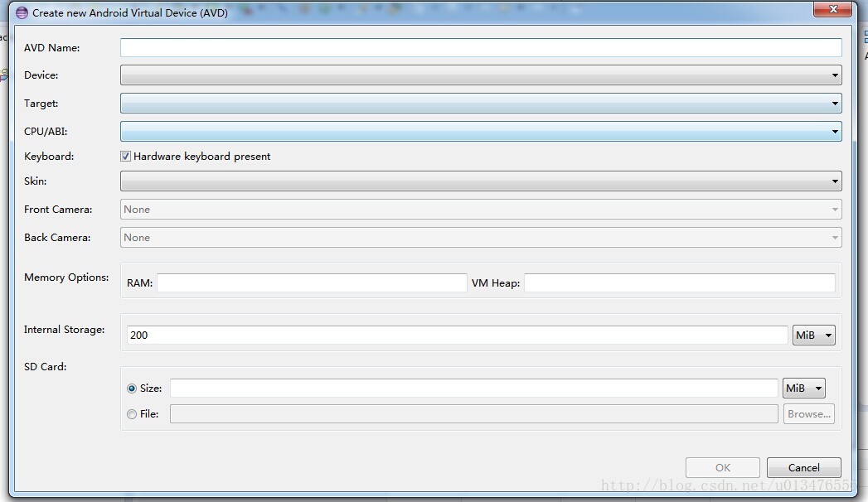
Task: Close the Create new AVD dialog
Action: tap(832, 9)
